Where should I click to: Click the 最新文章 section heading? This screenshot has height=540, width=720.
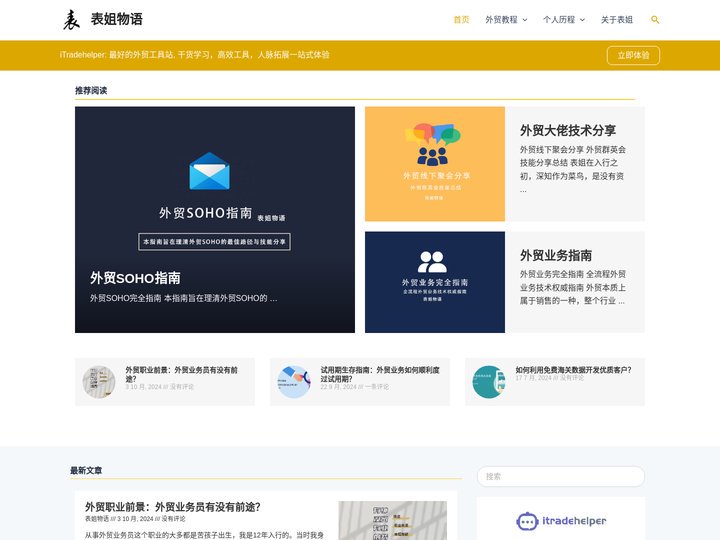coord(86,470)
